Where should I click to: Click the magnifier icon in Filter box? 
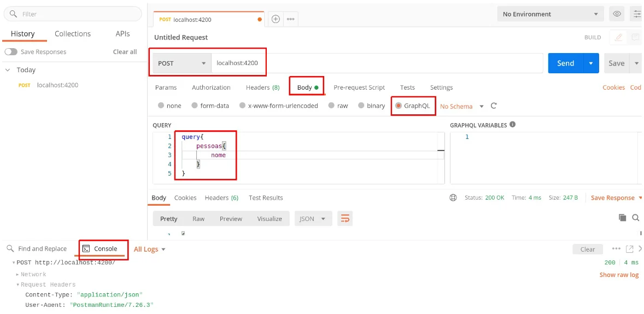click(x=14, y=14)
